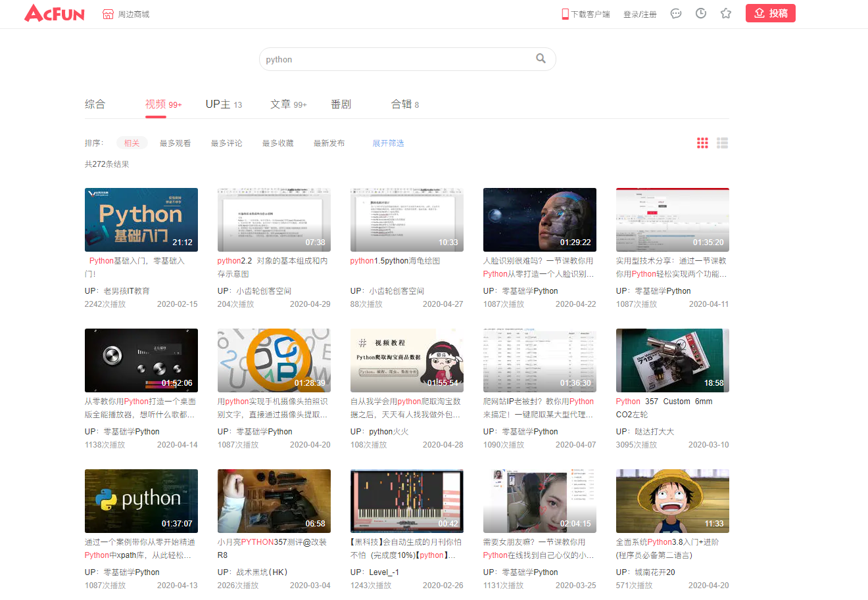The height and width of the screenshot is (600, 868).
Task: Sort results by 最新发布
Action: pyautogui.click(x=329, y=143)
